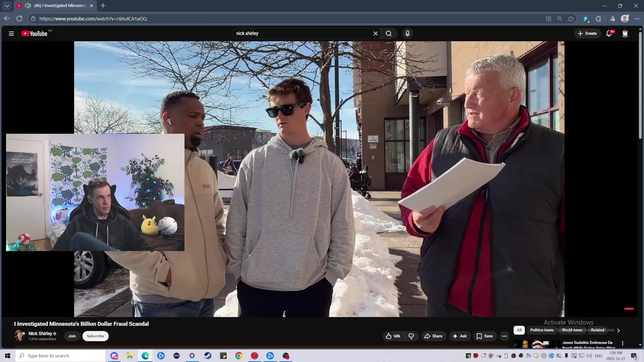This screenshot has width=644, height=362.
Task: Click the browser address bar URL
Action: pyautogui.click(x=93, y=19)
